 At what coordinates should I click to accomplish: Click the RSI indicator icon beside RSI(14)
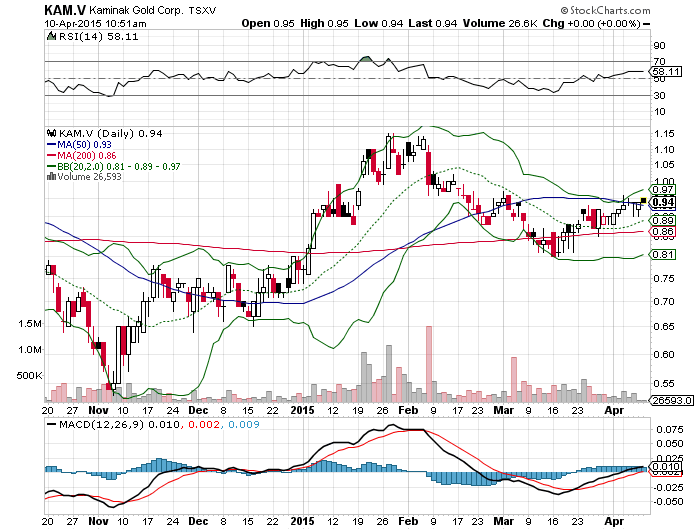coord(52,36)
